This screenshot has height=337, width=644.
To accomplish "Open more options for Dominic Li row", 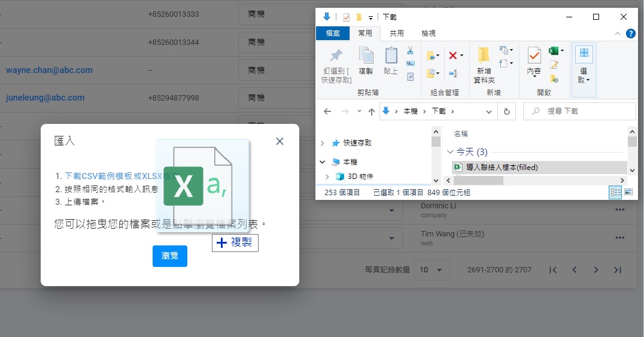I will [620, 210].
